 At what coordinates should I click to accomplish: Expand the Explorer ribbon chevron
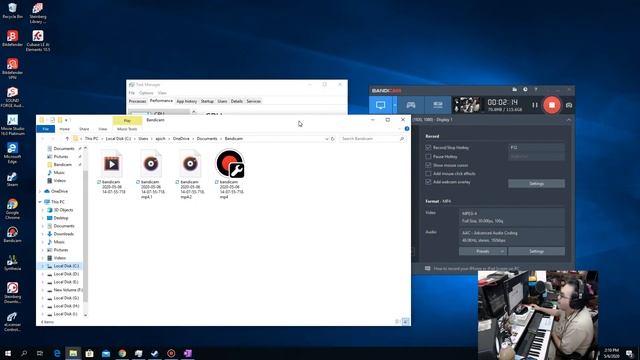click(x=399, y=129)
